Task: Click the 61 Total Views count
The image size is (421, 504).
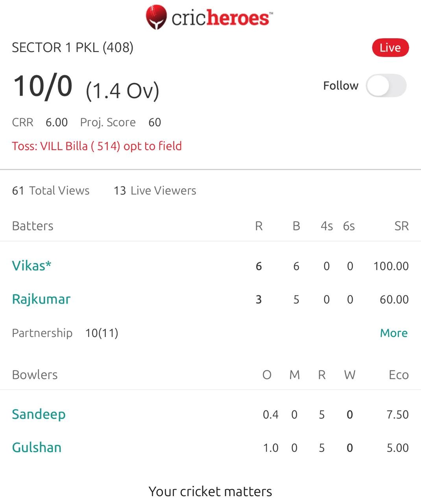Action: click(51, 191)
